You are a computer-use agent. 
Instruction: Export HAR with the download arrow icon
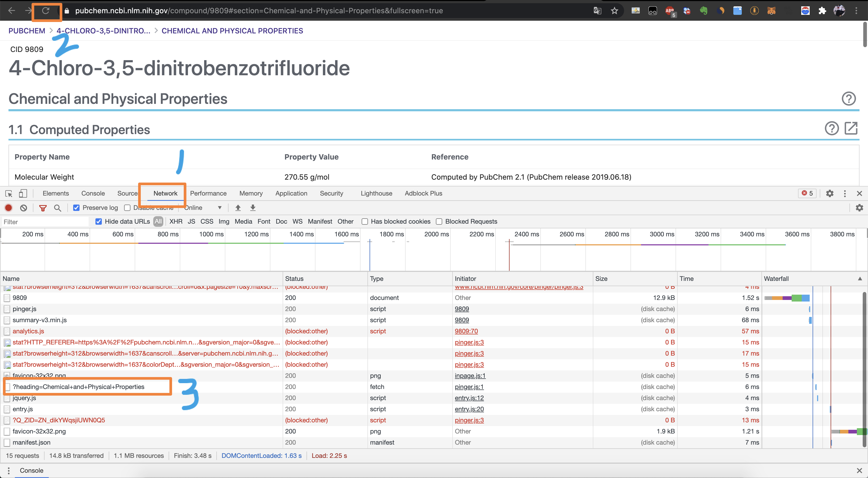252,208
